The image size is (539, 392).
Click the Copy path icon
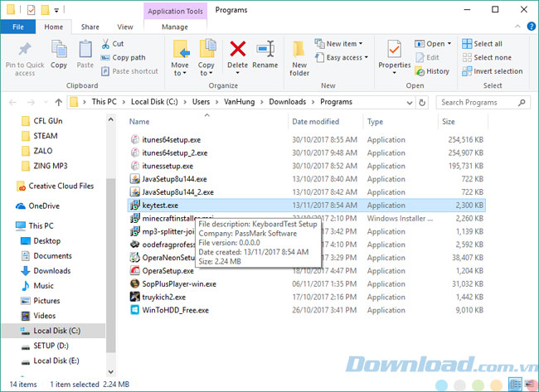[105, 58]
